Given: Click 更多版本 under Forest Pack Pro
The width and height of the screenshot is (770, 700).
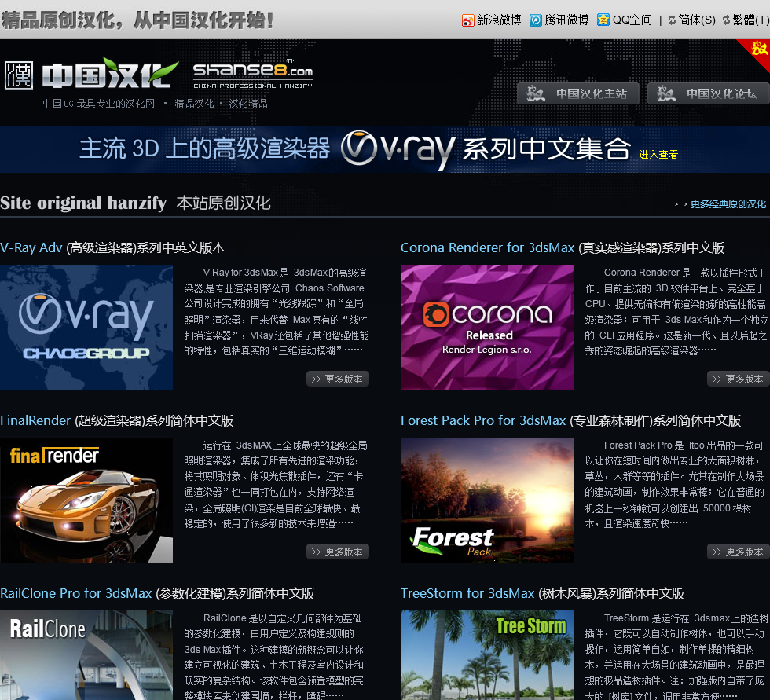Looking at the screenshot, I should pyautogui.click(x=739, y=552).
